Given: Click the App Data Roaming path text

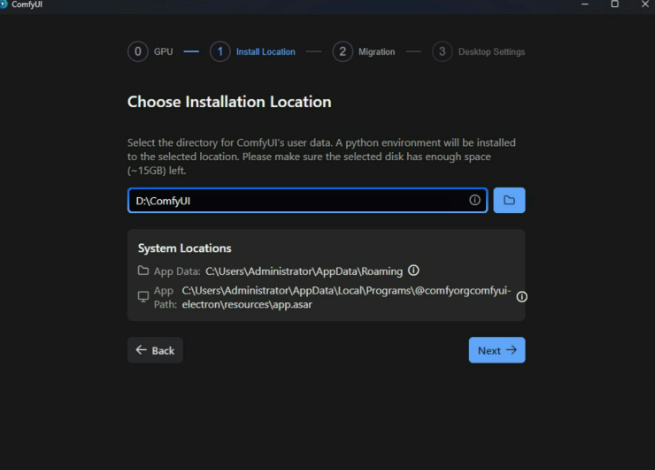Looking at the screenshot, I should pyautogui.click(x=303, y=271).
